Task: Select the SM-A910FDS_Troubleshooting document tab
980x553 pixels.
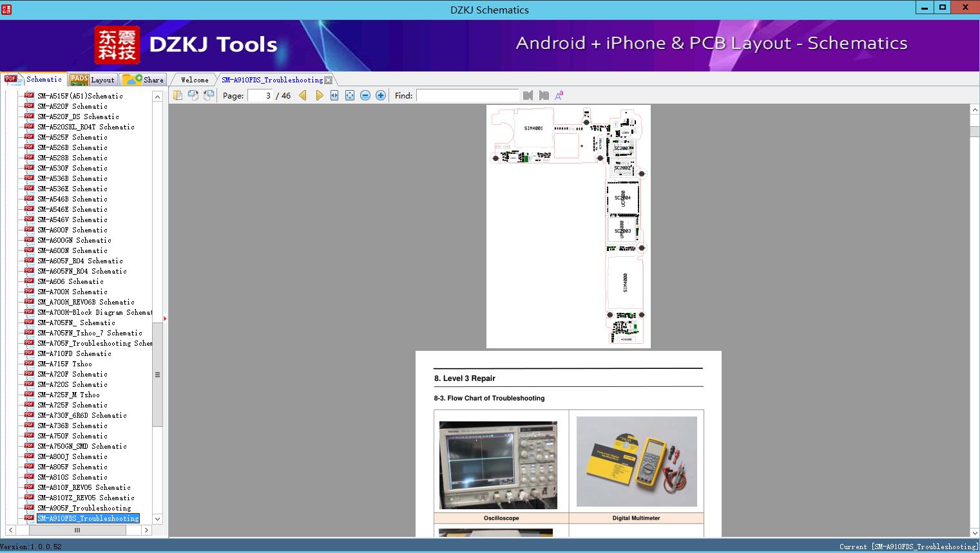Action: (272, 80)
